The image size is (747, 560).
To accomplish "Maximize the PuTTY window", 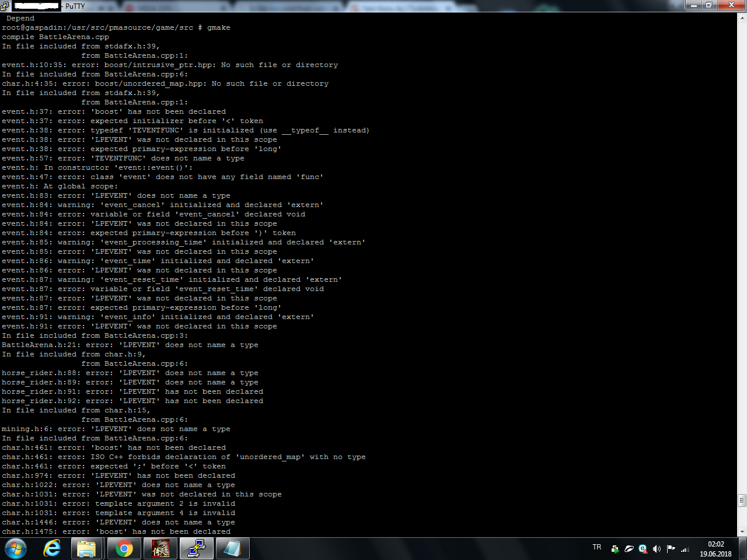I will (x=708, y=5).
